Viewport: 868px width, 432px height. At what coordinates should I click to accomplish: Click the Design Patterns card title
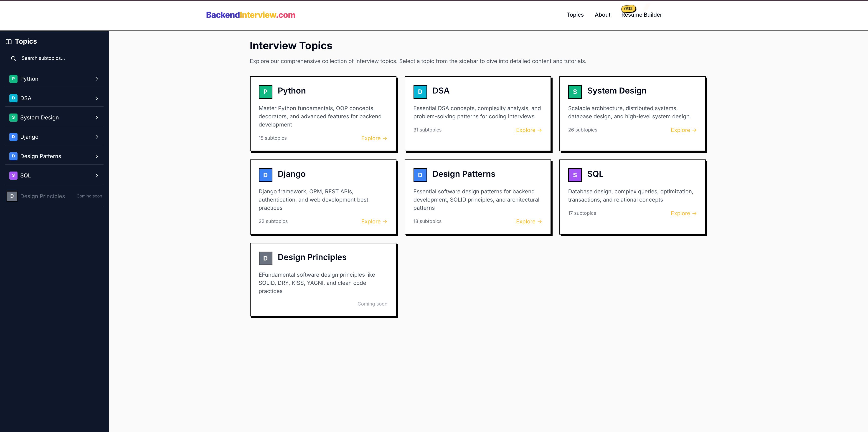464,174
